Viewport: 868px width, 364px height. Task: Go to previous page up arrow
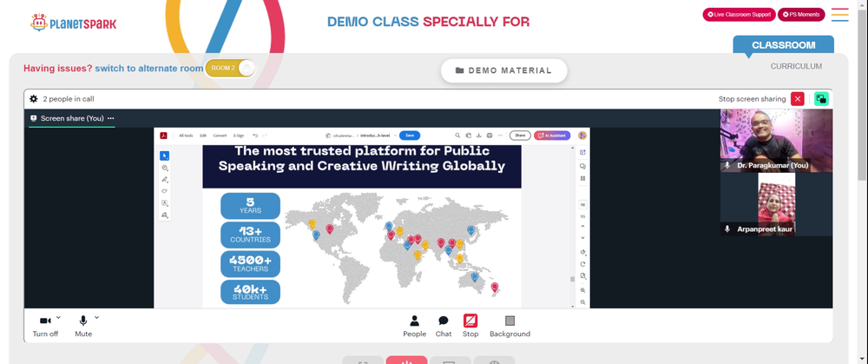[x=583, y=226]
